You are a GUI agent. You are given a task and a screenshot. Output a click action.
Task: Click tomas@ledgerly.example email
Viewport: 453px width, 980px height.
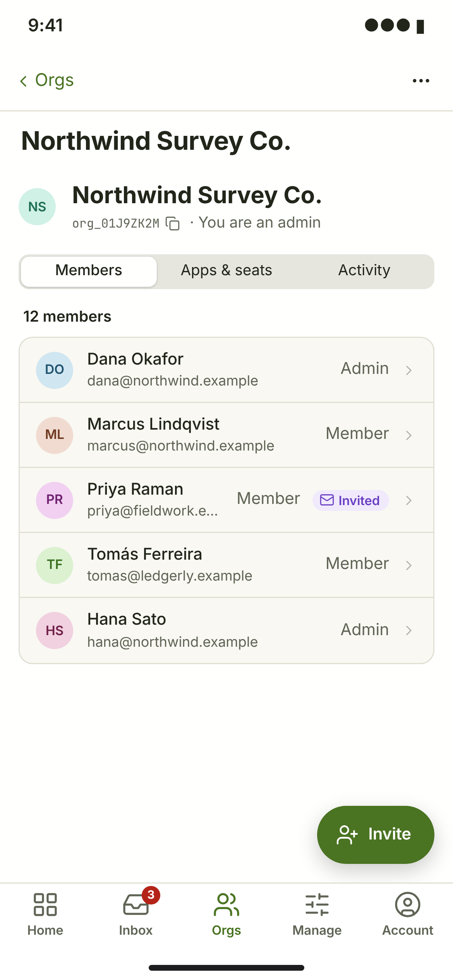(x=170, y=576)
